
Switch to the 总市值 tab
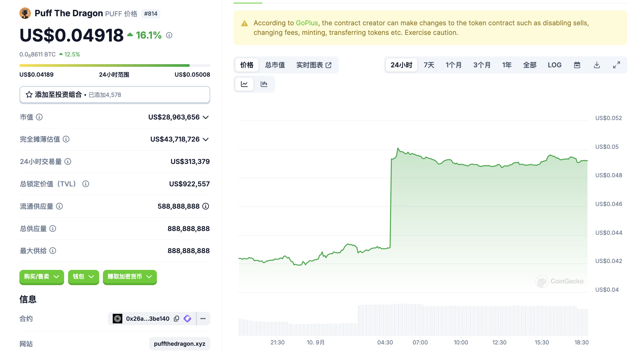pyautogui.click(x=275, y=65)
